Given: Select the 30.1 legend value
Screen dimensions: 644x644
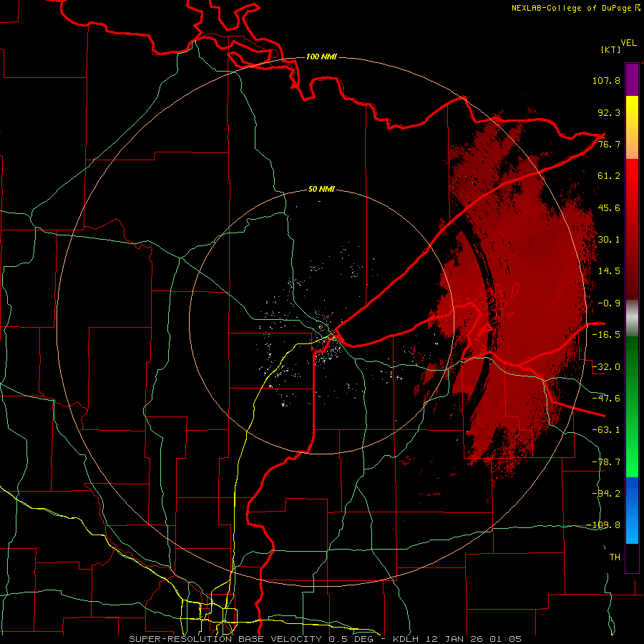Looking at the screenshot, I should pos(609,240).
